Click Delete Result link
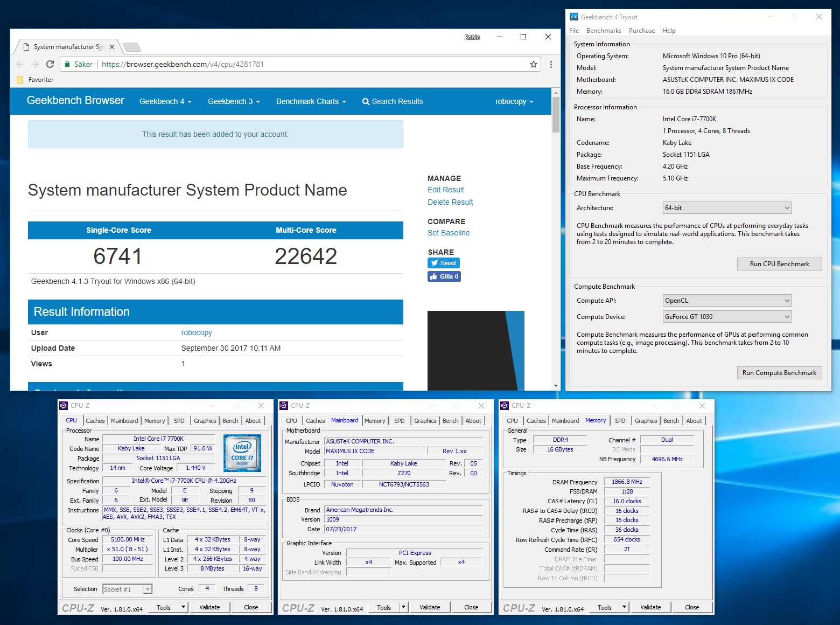The width and height of the screenshot is (840, 625). (450, 202)
